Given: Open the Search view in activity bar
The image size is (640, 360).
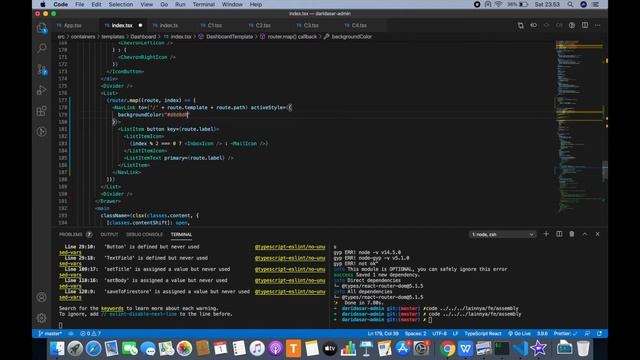Looking at the screenshot, I should [x=42, y=49].
